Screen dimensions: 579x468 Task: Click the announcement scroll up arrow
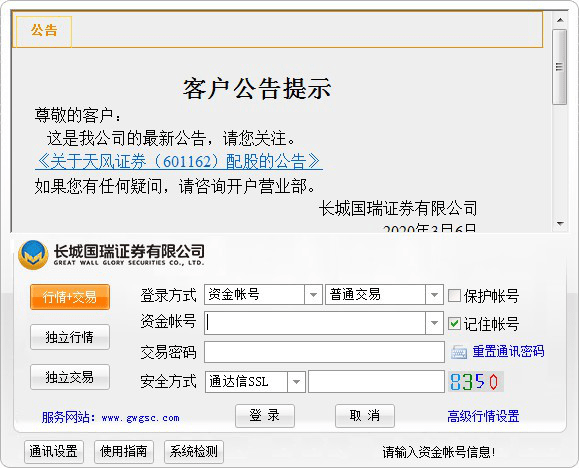[560, 20]
